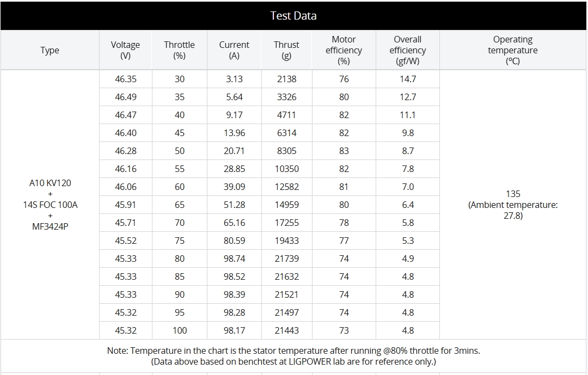Click the Operating temperature header

click(512, 50)
